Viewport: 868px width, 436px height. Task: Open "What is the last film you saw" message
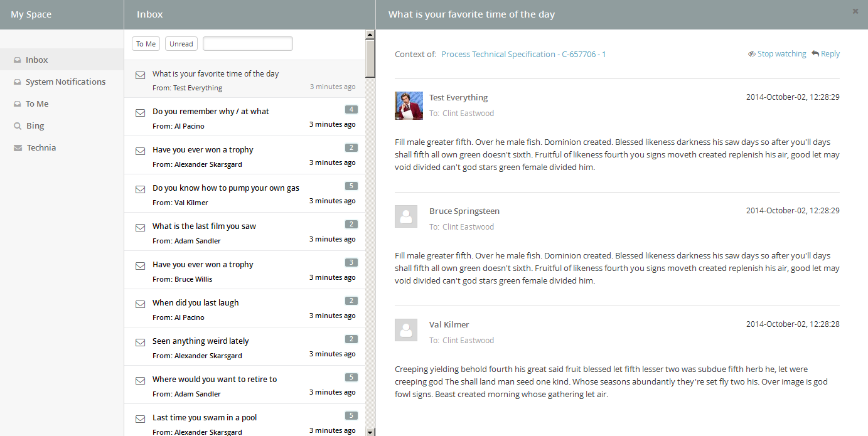[204, 226]
